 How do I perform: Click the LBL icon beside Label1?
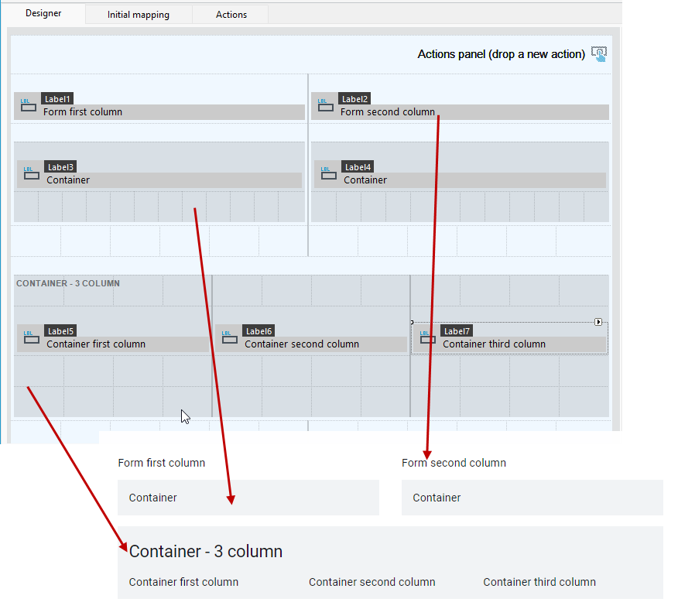(x=29, y=105)
